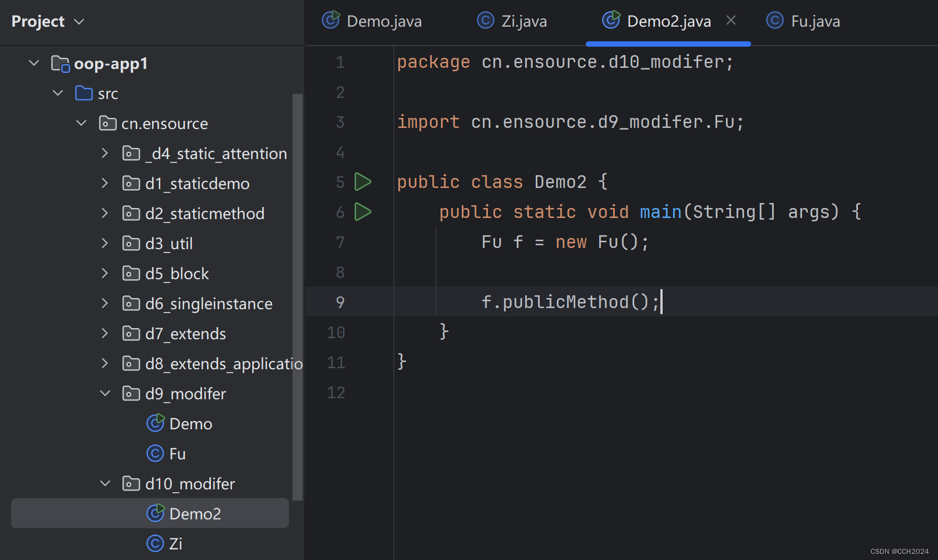Click class name 'Demo2' on line 5
This screenshot has width=938, height=560.
coord(560,182)
